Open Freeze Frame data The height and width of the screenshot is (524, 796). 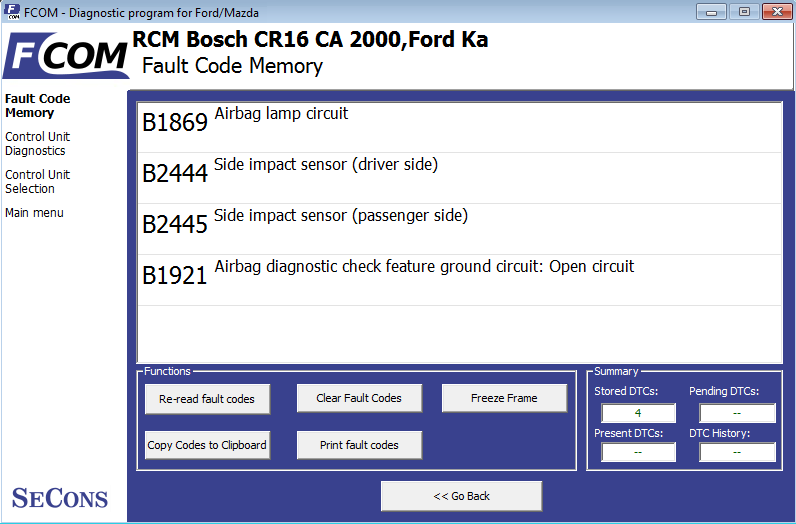click(504, 398)
